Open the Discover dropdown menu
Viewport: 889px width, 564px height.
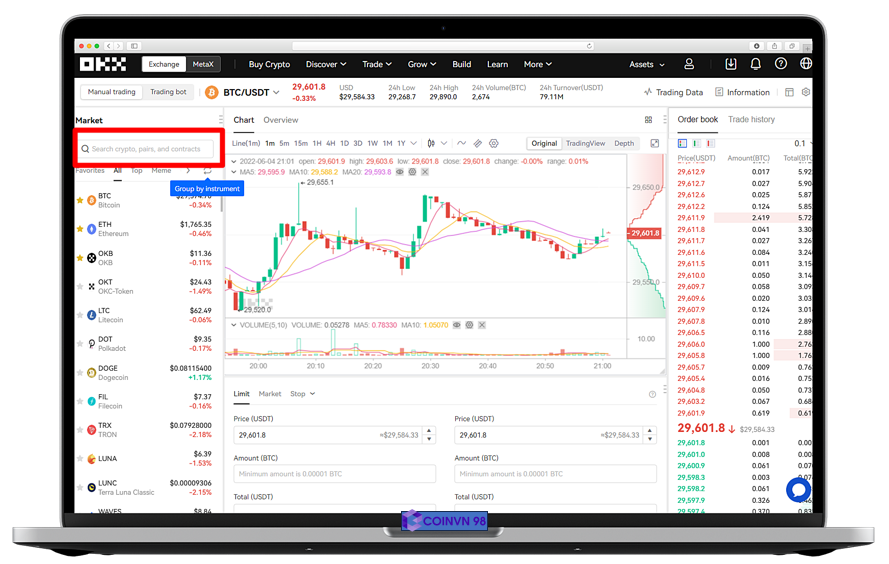coord(326,64)
